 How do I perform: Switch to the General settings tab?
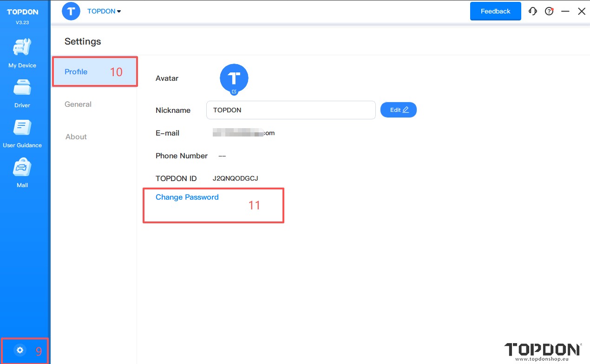pos(78,104)
